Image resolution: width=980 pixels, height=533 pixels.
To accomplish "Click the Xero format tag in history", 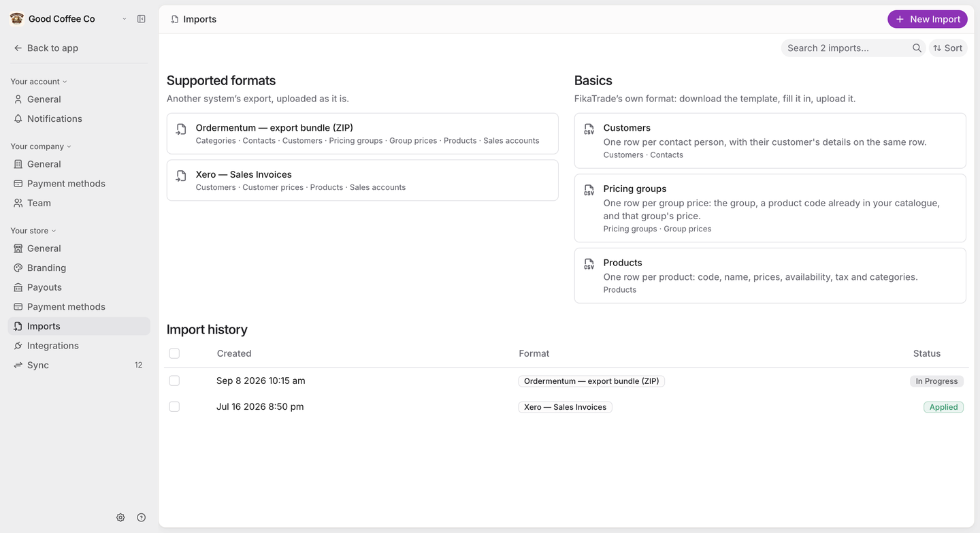I will tap(565, 407).
